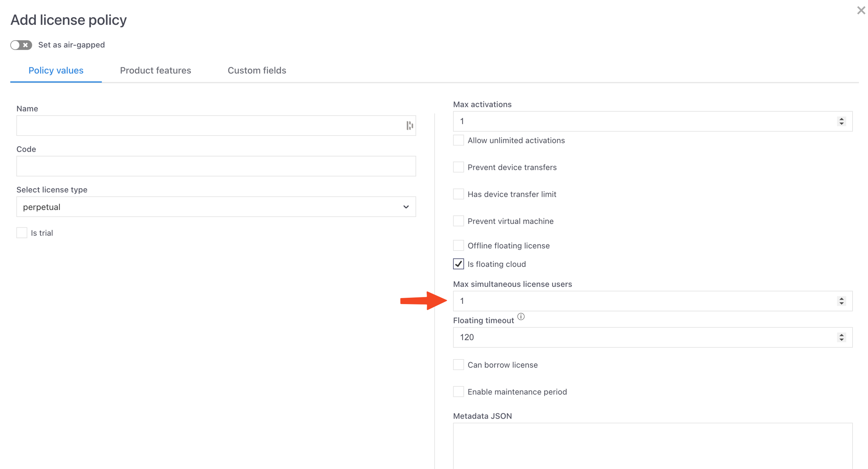Click the icon inside Name field

click(410, 126)
